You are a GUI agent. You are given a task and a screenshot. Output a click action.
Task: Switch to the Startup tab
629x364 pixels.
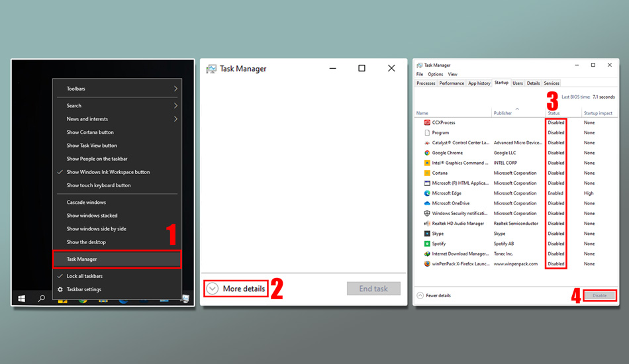[501, 83]
